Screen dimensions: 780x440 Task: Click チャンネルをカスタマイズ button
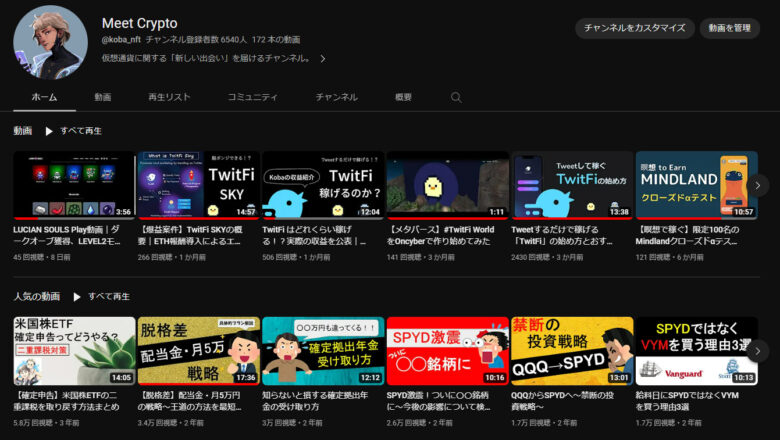click(x=634, y=28)
